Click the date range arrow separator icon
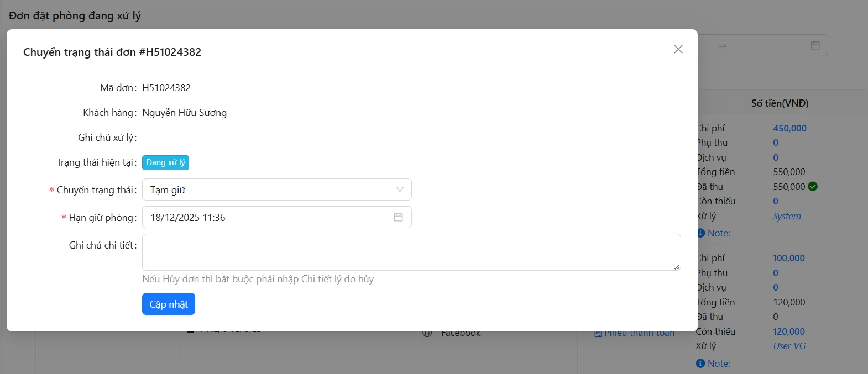The height and width of the screenshot is (374, 868). (723, 45)
